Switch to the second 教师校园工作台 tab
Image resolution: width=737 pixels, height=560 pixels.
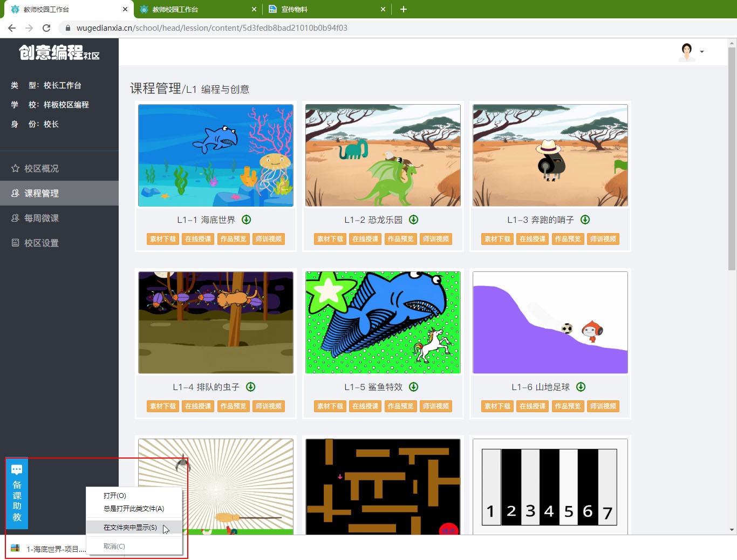click(x=197, y=9)
